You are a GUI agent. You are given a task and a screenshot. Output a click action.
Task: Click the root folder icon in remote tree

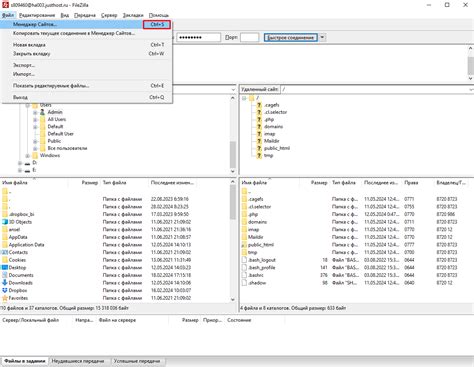pos(251,98)
